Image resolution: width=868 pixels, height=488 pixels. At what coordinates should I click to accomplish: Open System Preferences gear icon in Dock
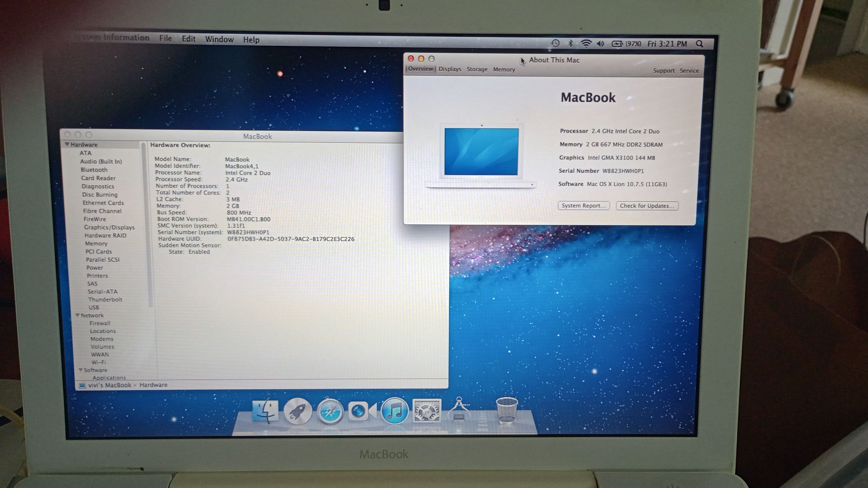(x=427, y=411)
